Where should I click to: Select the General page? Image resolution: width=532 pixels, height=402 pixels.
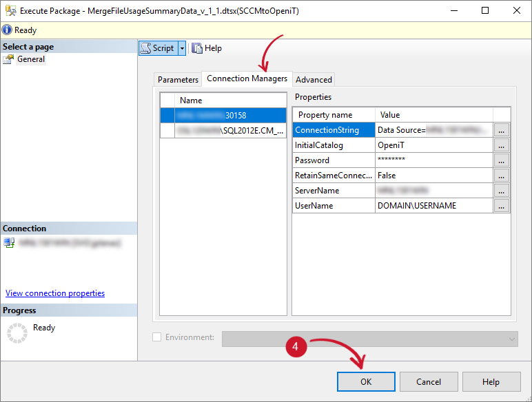tap(31, 59)
